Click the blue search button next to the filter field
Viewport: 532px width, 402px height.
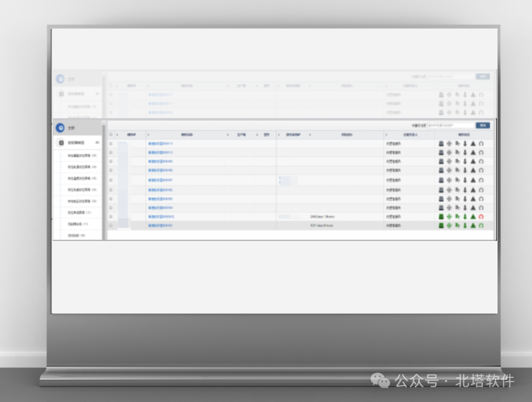click(x=483, y=125)
